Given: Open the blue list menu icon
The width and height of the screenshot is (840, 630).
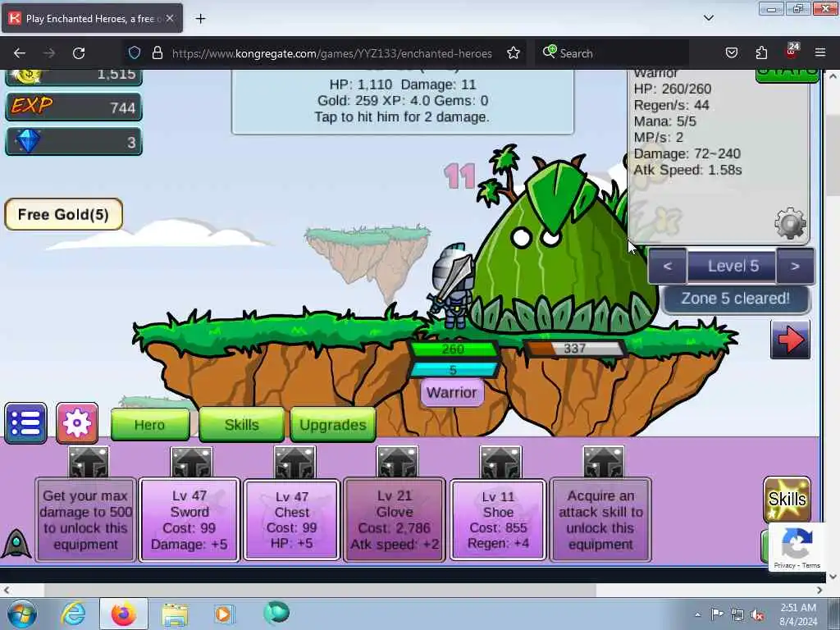Looking at the screenshot, I should tap(25, 423).
